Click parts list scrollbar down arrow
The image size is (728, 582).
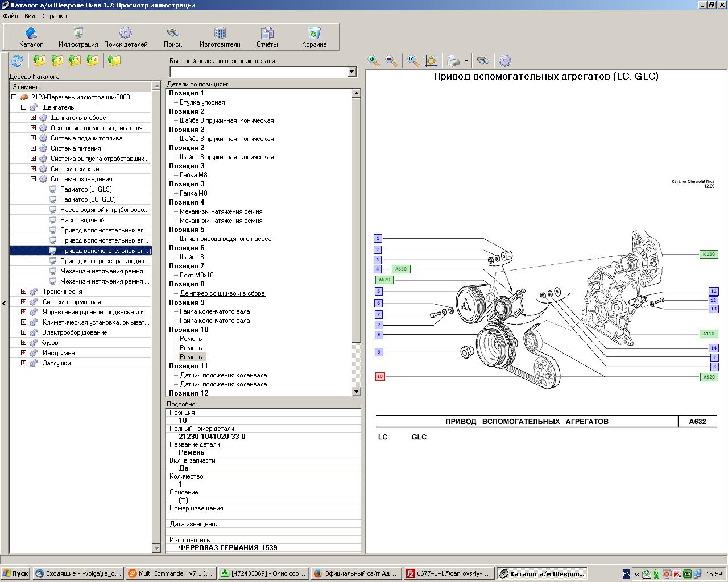pyautogui.click(x=357, y=392)
